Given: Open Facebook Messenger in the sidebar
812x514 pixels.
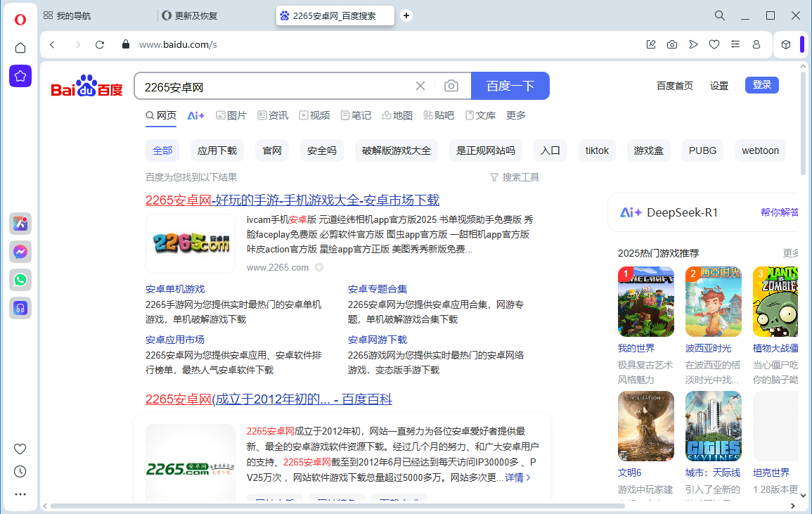Looking at the screenshot, I should (x=20, y=252).
